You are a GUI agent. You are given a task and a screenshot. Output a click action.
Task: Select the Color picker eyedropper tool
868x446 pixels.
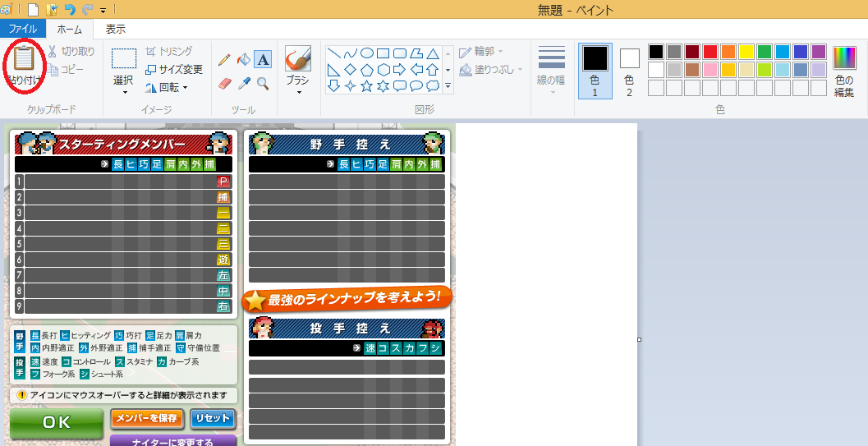click(244, 84)
